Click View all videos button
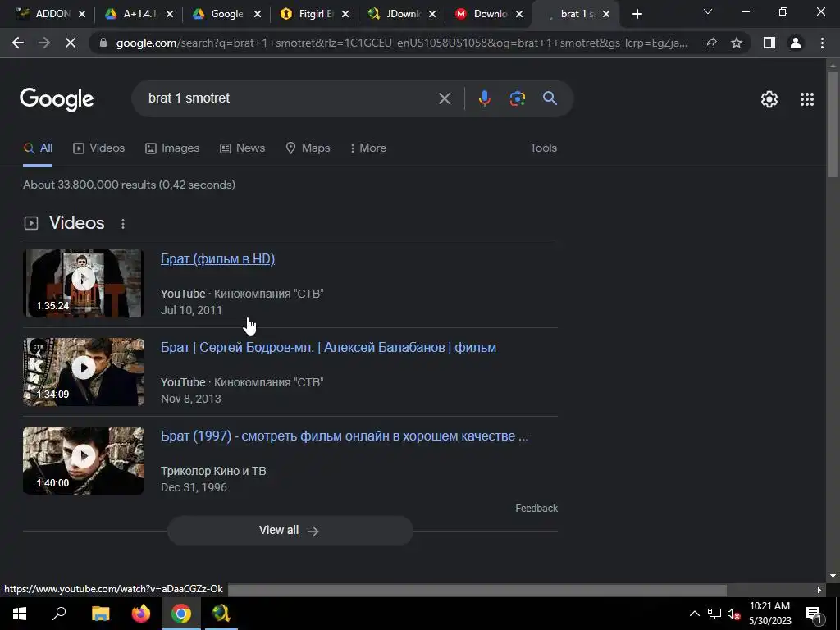The image size is (840, 630). [290, 531]
